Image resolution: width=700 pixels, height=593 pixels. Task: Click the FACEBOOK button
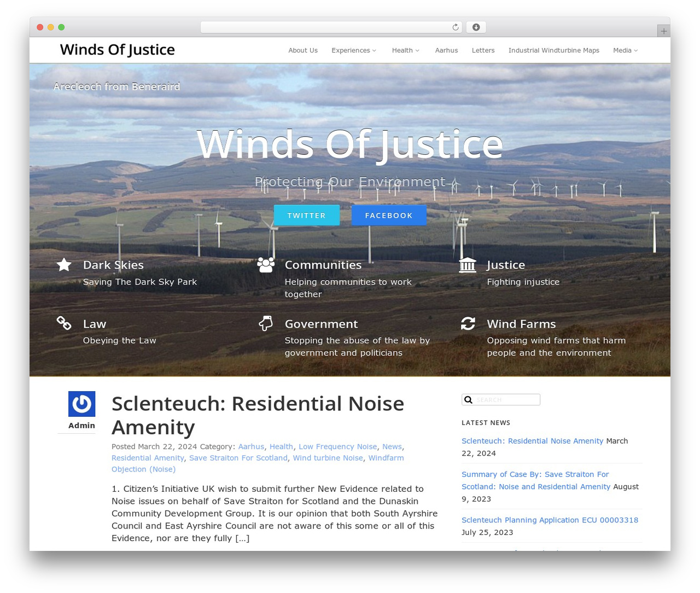tap(389, 216)
